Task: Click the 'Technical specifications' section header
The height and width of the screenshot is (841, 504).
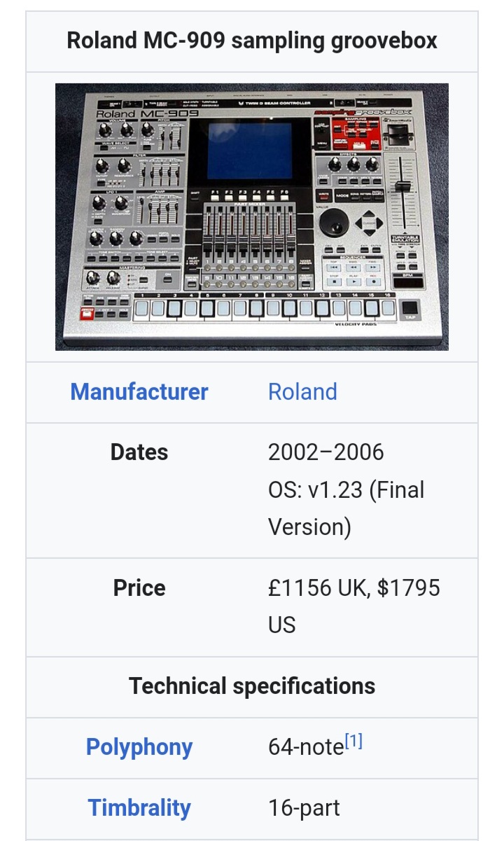Action: click(251, 686)
